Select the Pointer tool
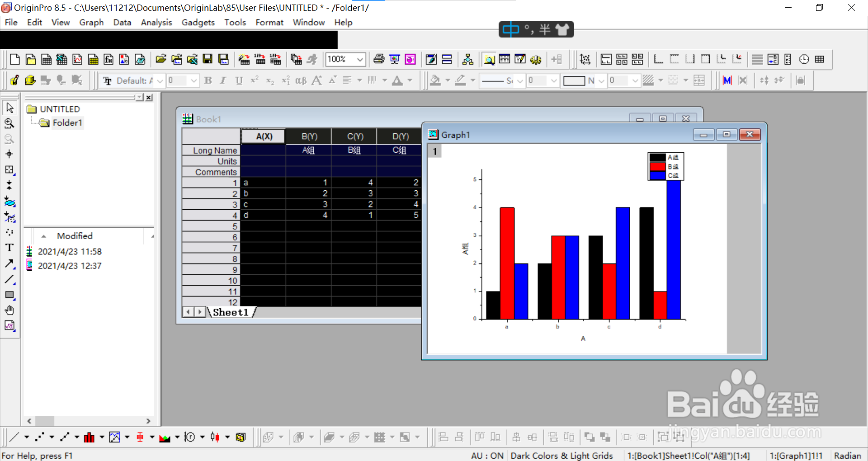Image resolution: width=868 pixels, height=461 pixels. click(x=9, y=108)
